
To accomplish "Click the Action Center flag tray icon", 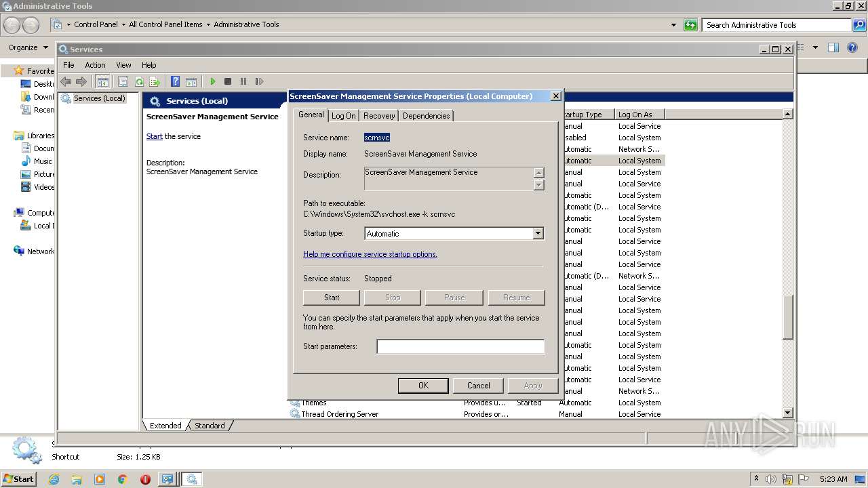I will 805,479.
